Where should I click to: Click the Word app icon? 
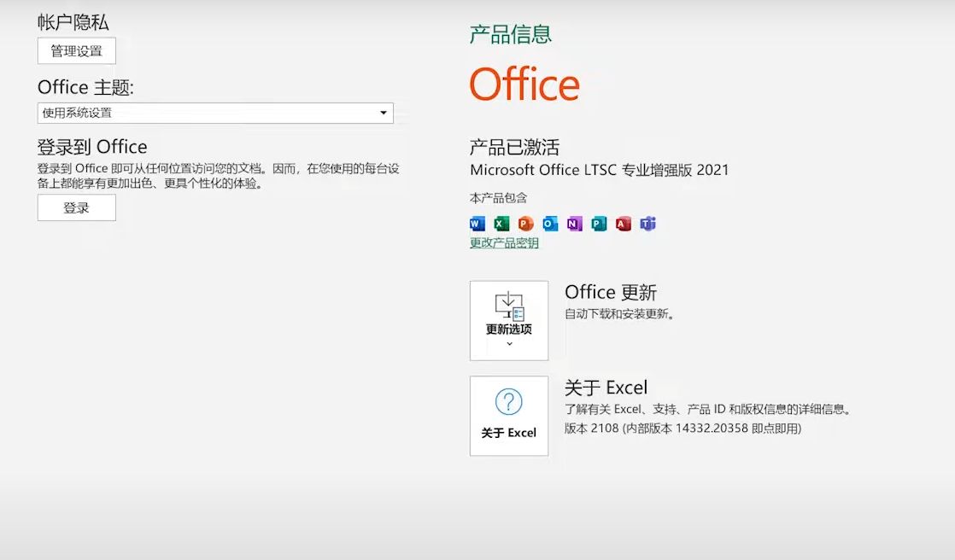click(x=477, y=224)
